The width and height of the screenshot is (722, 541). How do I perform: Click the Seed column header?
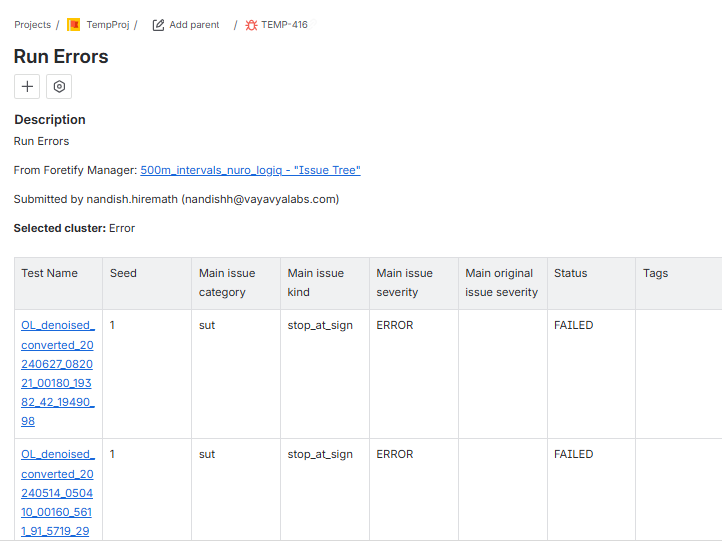pyautogui.click(x=123, y=273)
